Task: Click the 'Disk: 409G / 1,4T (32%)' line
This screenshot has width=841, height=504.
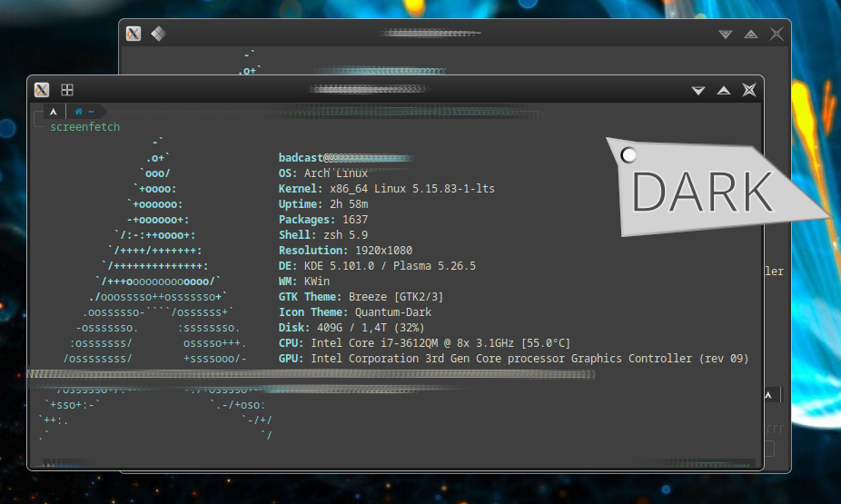Action: click(x=351, y=328)
